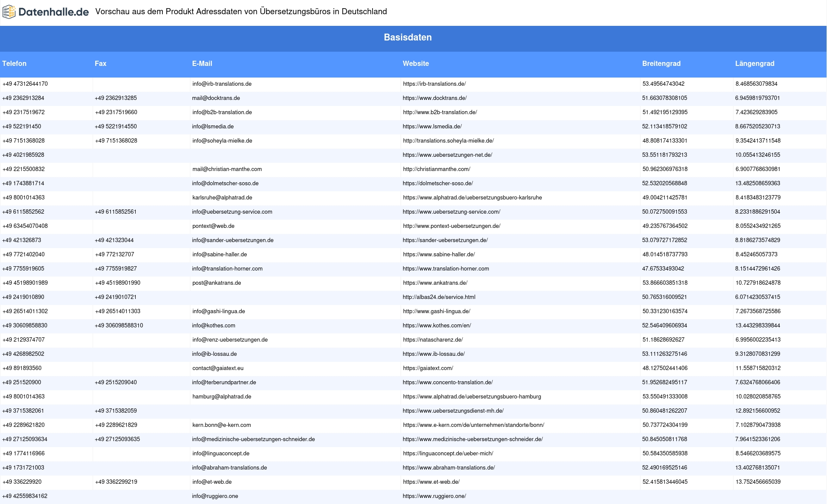Image resolution: width=827 pixels, height=504 pixels.
Task: Open the uebersetzungen-net.de website link
Action: [447, 155]
